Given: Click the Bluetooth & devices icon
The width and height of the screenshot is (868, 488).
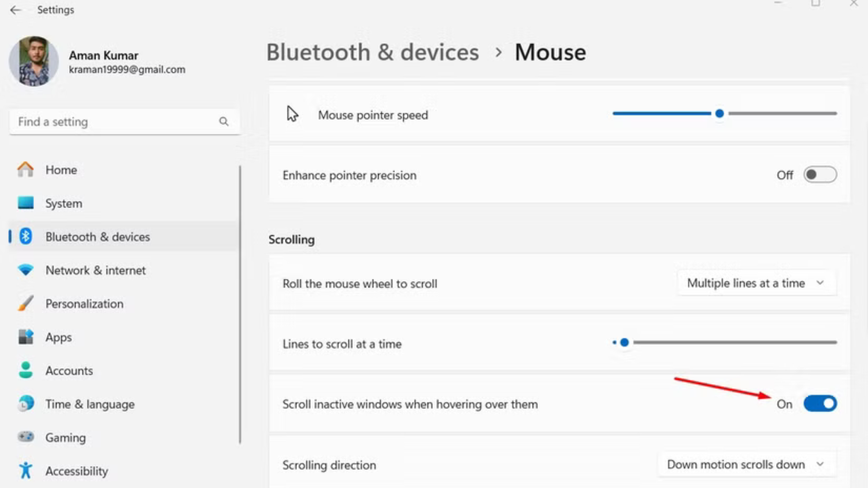Looking at the screenshot, I should point(26,236).
